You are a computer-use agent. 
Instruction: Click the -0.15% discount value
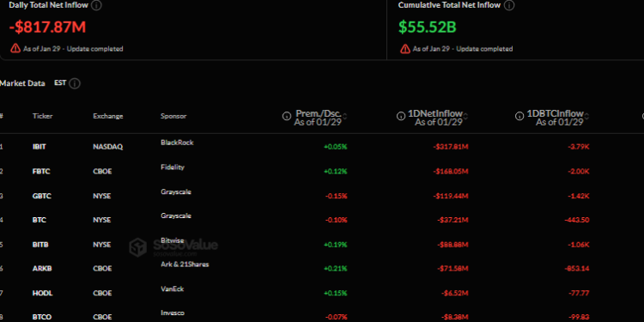pyautogui.click(x=337, y=196)
